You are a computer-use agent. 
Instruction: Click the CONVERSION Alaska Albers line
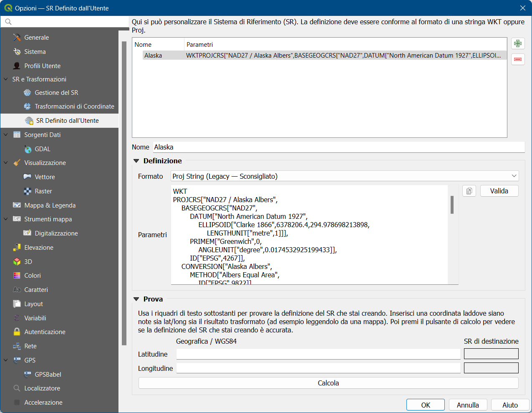click(x=227, y=266)
